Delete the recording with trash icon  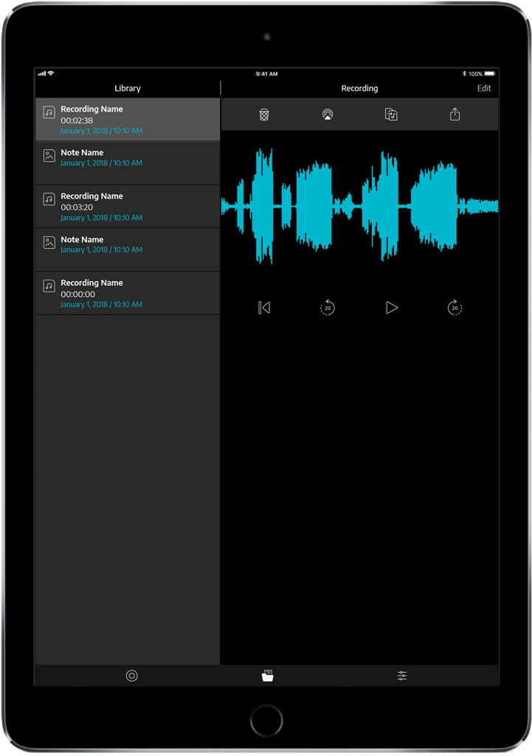tap(264, 114)
